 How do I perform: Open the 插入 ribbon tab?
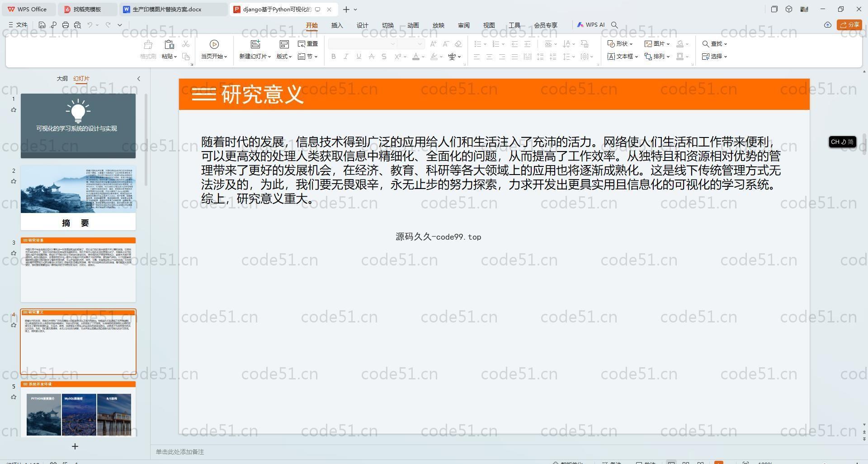(x=337, y=25)
